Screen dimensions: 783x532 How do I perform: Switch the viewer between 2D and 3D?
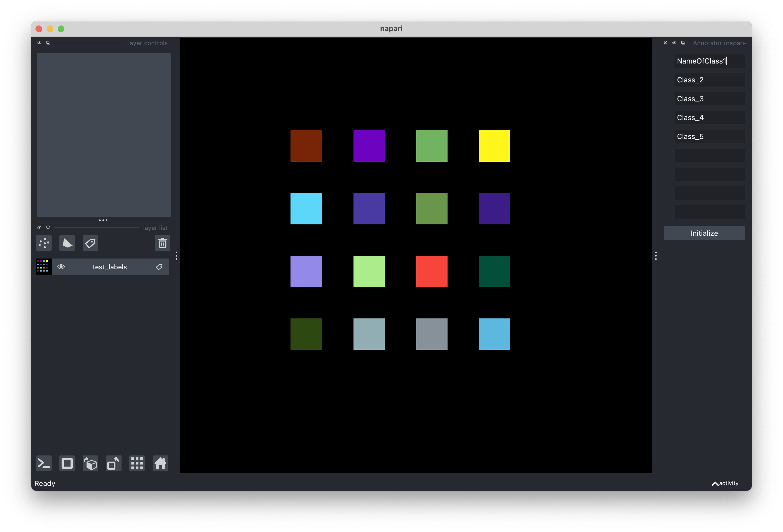(x=67, y=463)
